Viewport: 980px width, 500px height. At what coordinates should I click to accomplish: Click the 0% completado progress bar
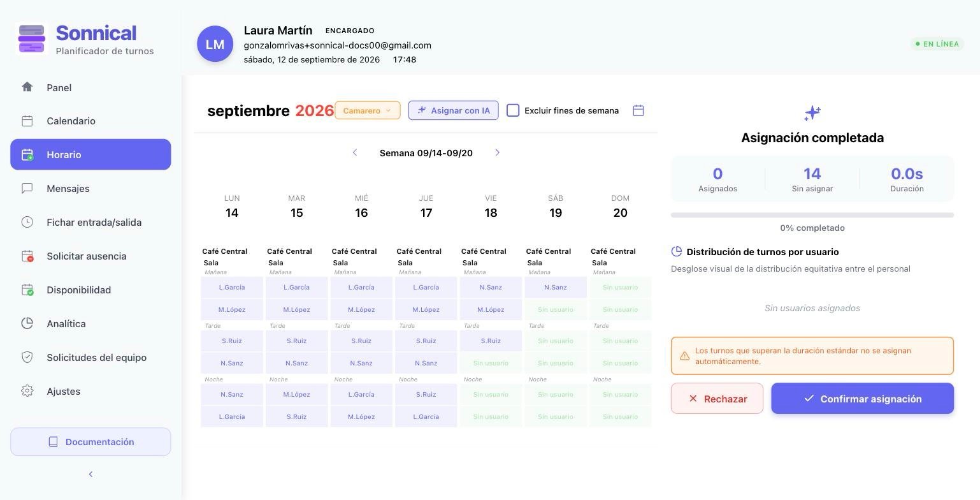coord(812,215)
